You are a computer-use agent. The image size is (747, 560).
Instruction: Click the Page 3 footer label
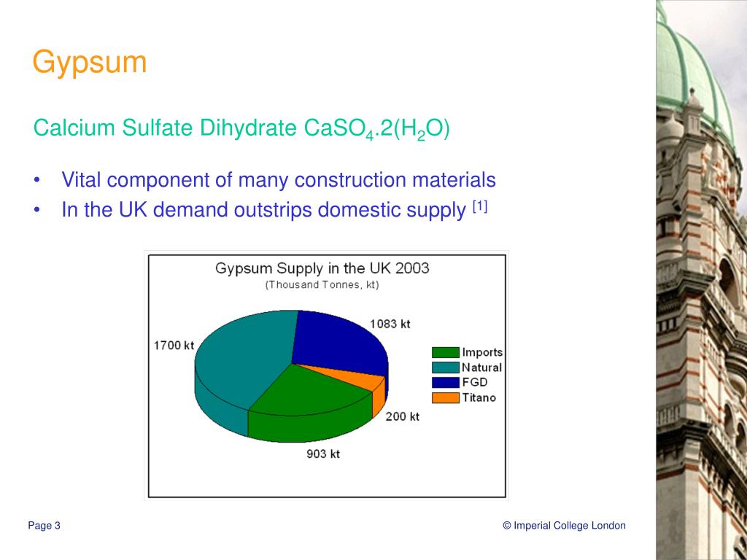coord(44,524)
